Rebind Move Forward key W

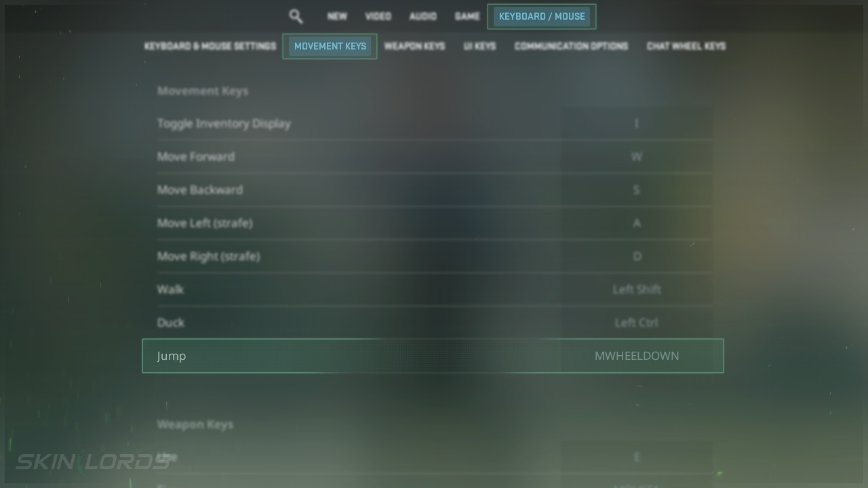click(x=637, y=157)
